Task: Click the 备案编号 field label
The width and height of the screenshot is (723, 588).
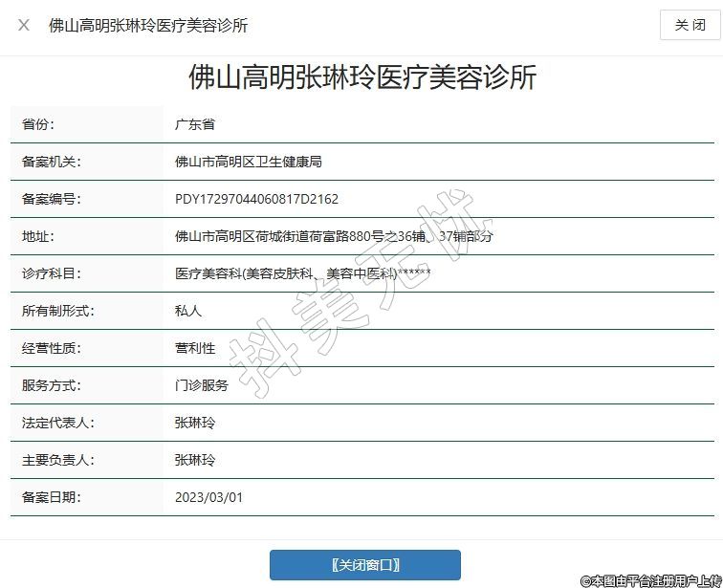Action: [x=52, y=199]
